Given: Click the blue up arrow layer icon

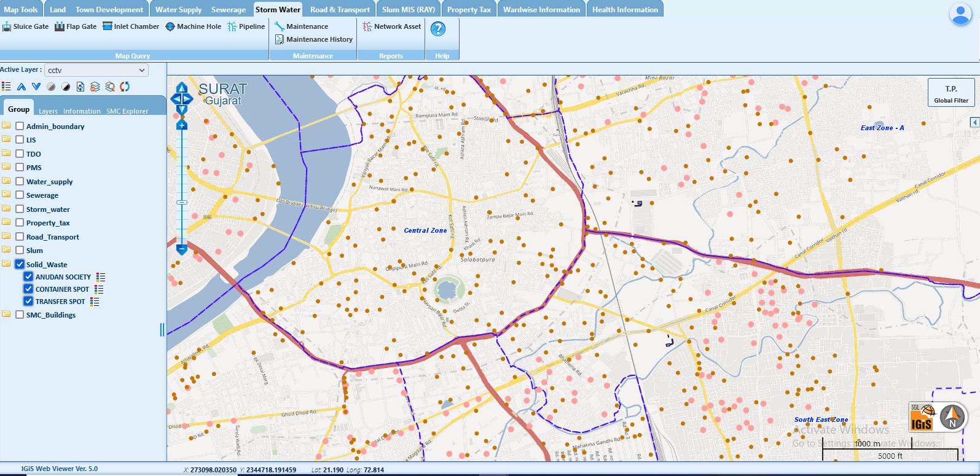Looking at the screenshot, I should (x=22, y=87).
